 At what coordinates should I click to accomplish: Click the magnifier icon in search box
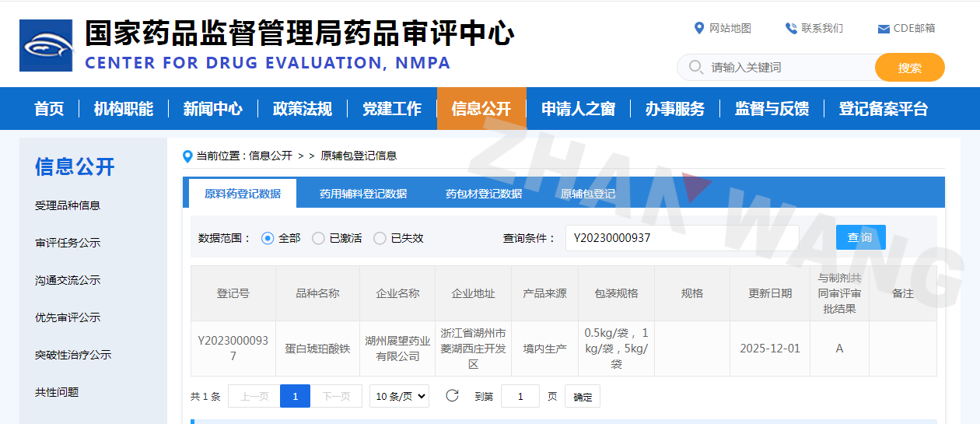coord(695,68)
